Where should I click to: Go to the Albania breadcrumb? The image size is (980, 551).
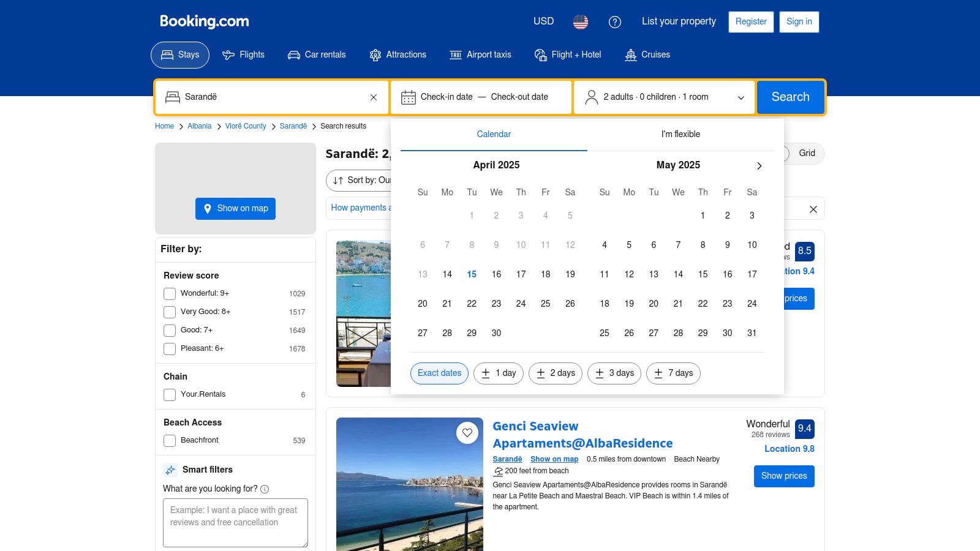(x=200, y=126)
